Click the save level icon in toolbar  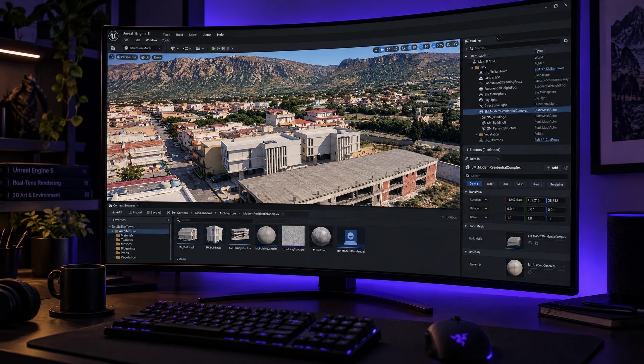113,48
